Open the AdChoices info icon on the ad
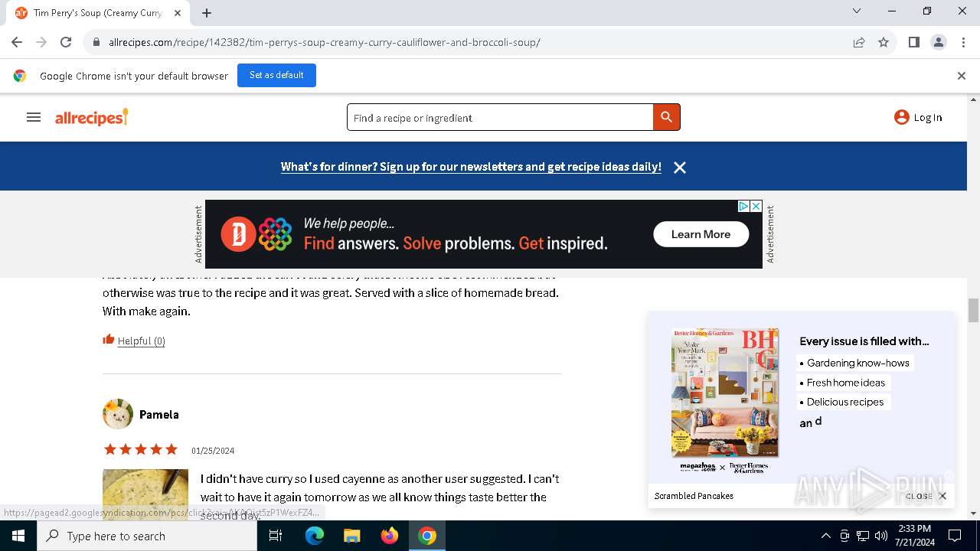 [x=743, y=207]
